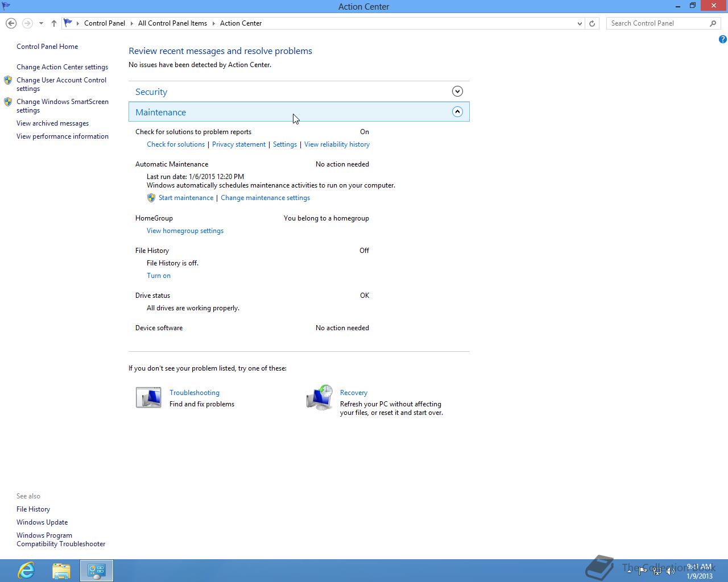Click shield icon beside Windows SmartScreen settings
This screenshot has width=728, height=582.
(8, 102)
